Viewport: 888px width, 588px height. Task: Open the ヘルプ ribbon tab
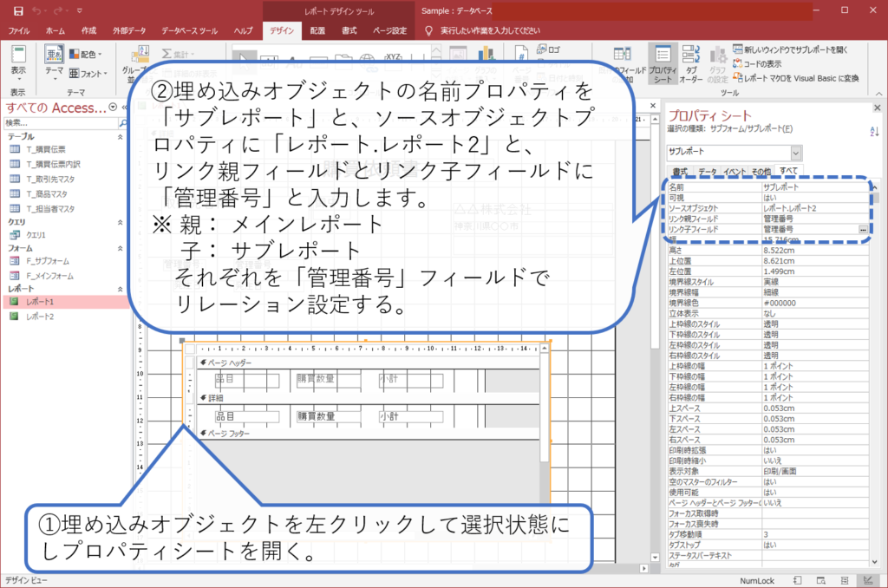pos(244,30)
